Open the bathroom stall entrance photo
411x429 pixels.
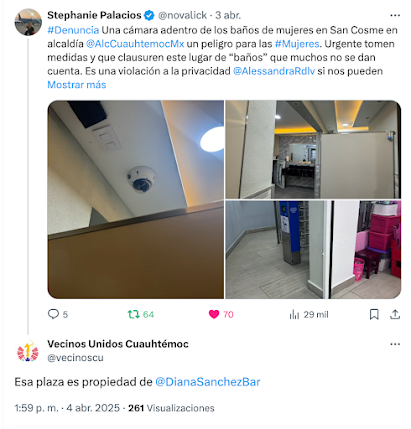[x=313, y=149]
